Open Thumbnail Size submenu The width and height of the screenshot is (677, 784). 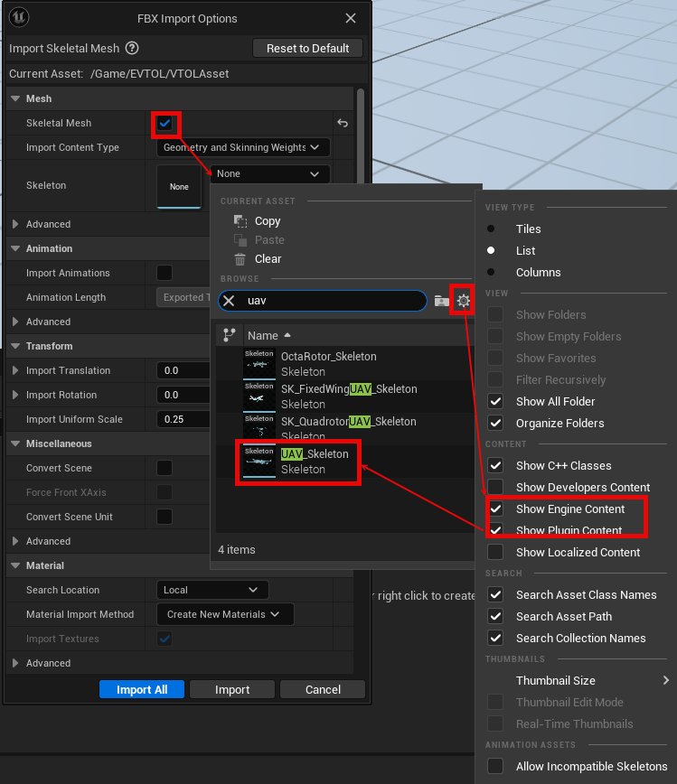pyautogui.click(x=576, y=680)
